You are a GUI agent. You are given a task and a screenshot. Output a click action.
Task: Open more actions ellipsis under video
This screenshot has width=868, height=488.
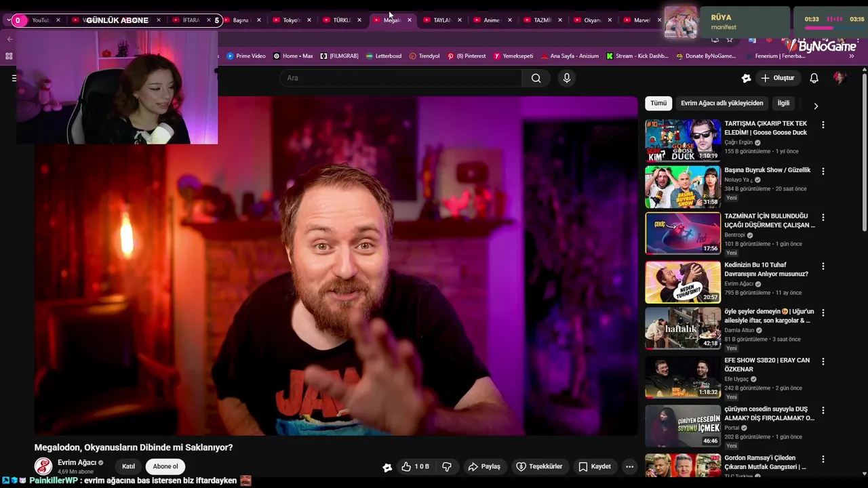[x=629, y=466]
